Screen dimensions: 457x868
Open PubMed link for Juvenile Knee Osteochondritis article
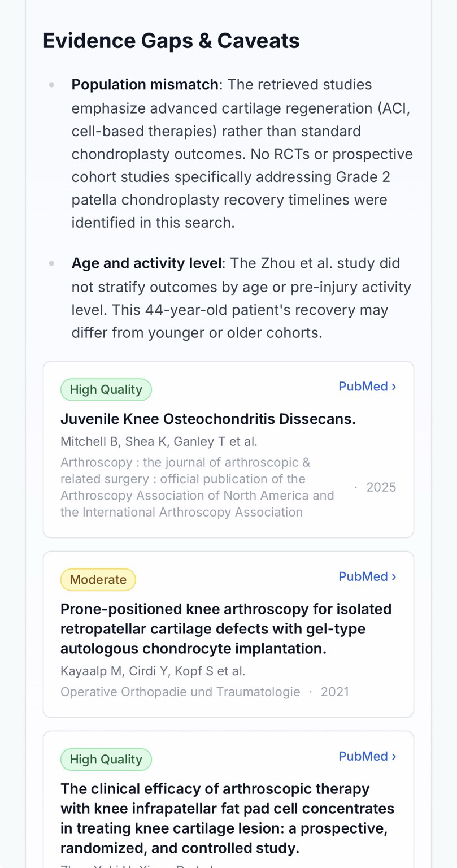(x=367, y=387)
